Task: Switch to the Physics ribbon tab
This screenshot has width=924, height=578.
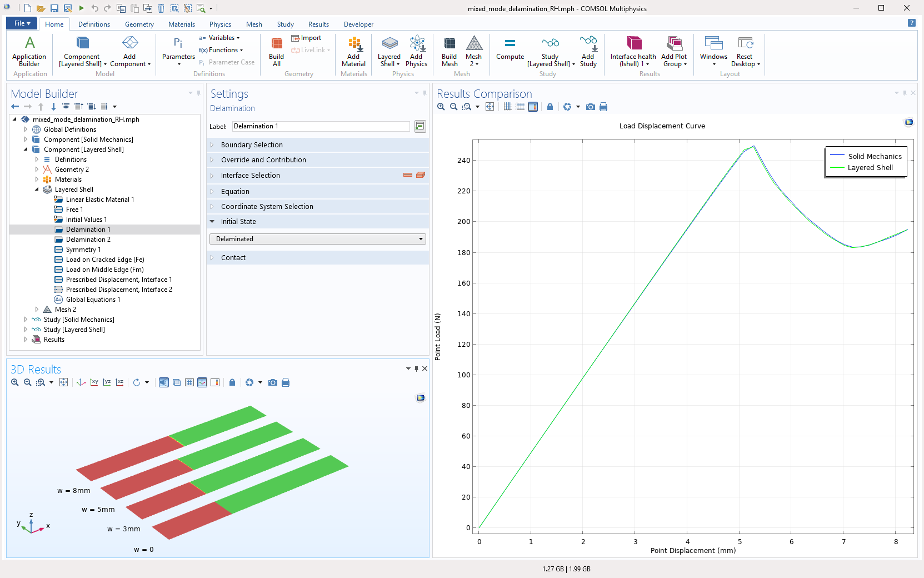Action: pyautogui.click(x=220, y=24)
